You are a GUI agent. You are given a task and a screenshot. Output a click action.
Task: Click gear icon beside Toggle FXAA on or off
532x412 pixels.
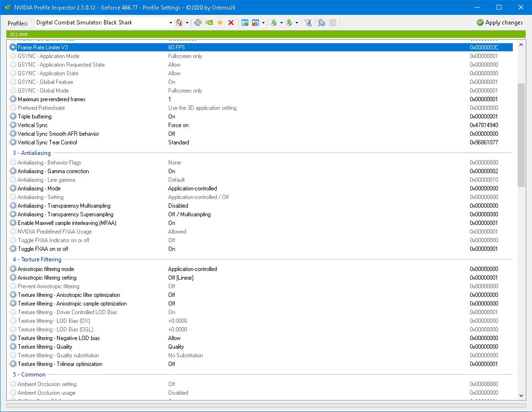click(13, 249)
